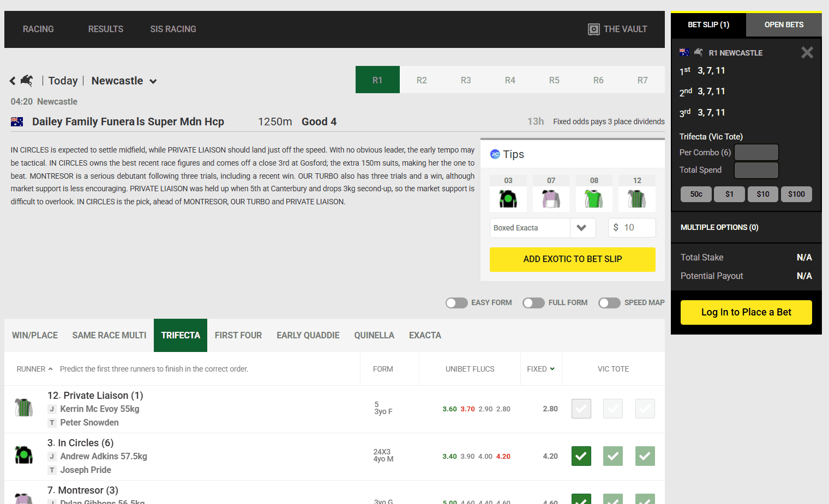Select tip runner 07 pink silks
The image size is (829, 504).
tap(551, 199)
